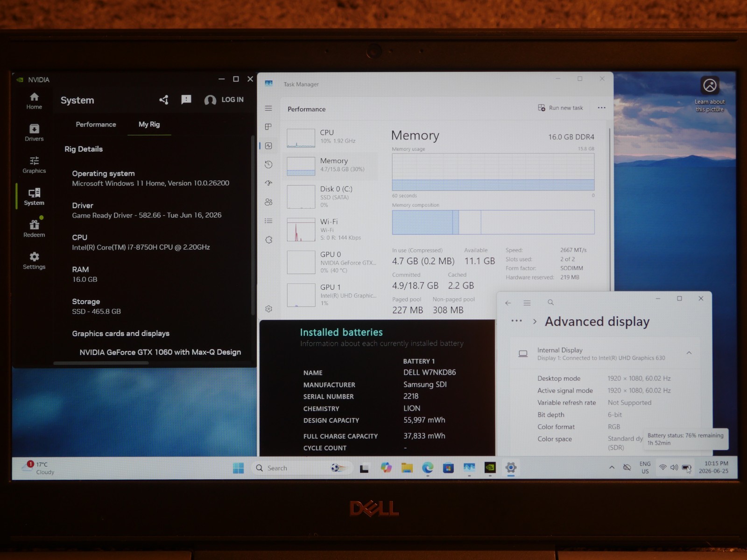747x560 pixels.
Task: Open Home in the NVIDIA app sidebar
Action: click(34, 101)
